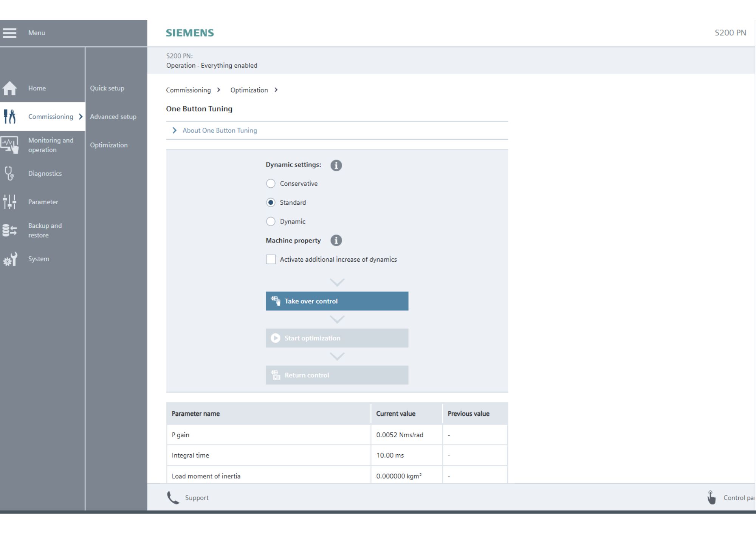Click the Commissioning menu arrow
This screenshot has width=756, height=534.
click(81, 117)
